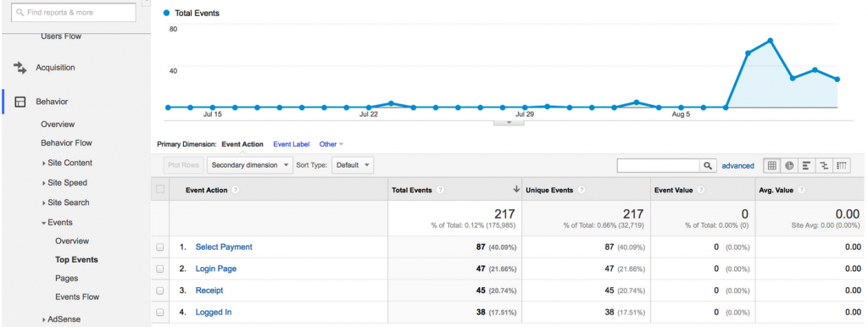Image resolution: width=868 pixels, height=327 pixels.
Task: Switch to the Pivot view icon
Action: [x=842, y=165]
